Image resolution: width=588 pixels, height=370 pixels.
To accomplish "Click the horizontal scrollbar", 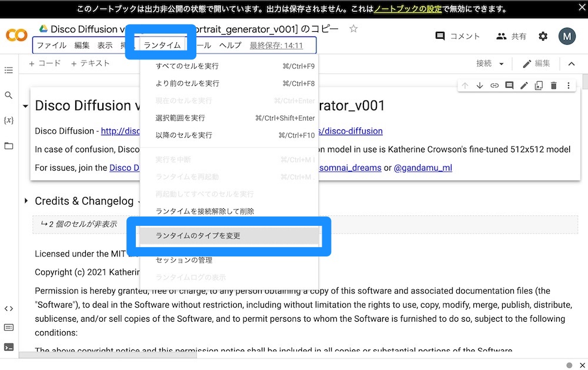I will pos(108,355).
